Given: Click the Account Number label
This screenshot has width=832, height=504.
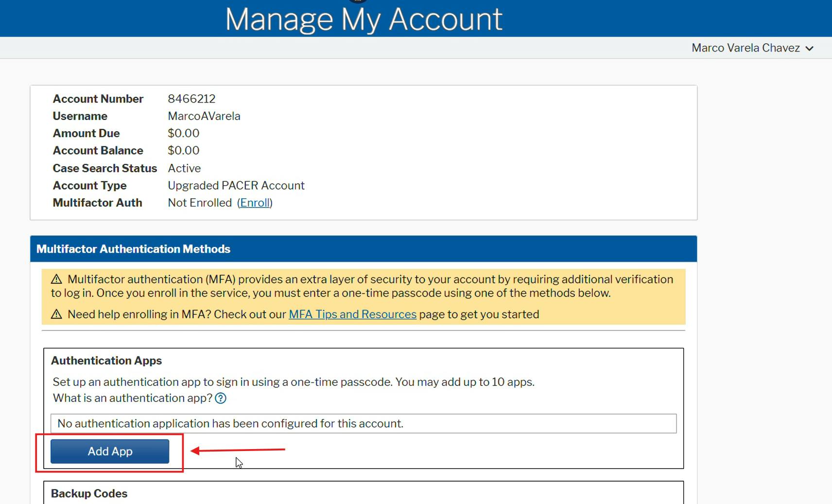Looking at the screenshot, I should pyautogui.click(x=98, y=99).
